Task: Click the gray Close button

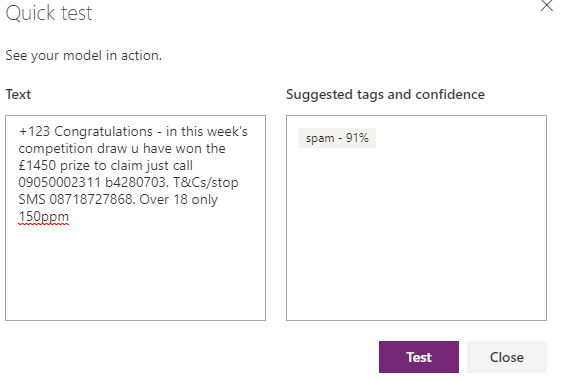Action: click(507, 357)
